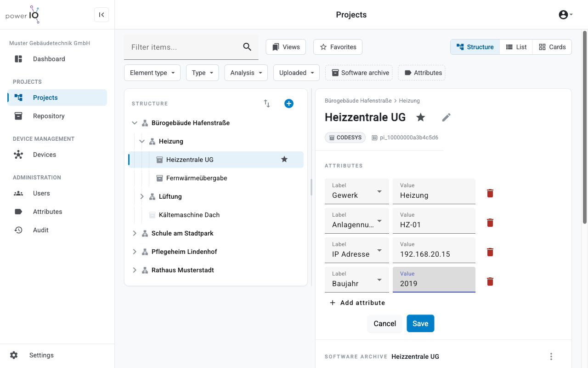The width and height of the screenshot is (588, 368).
Task: Expand the Schule am Stadtpark node
Action: (135, 233)
